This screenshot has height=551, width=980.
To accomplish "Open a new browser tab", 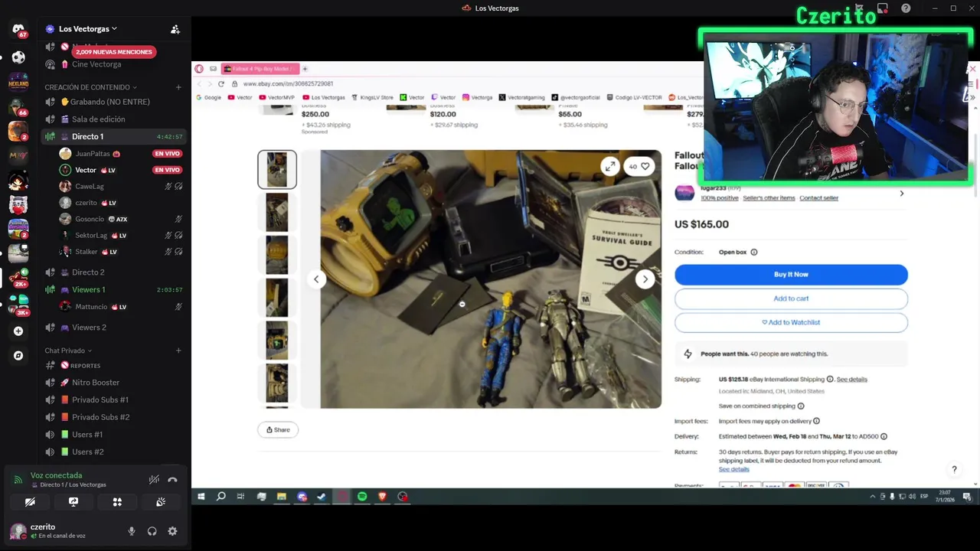I will (305, 69).
